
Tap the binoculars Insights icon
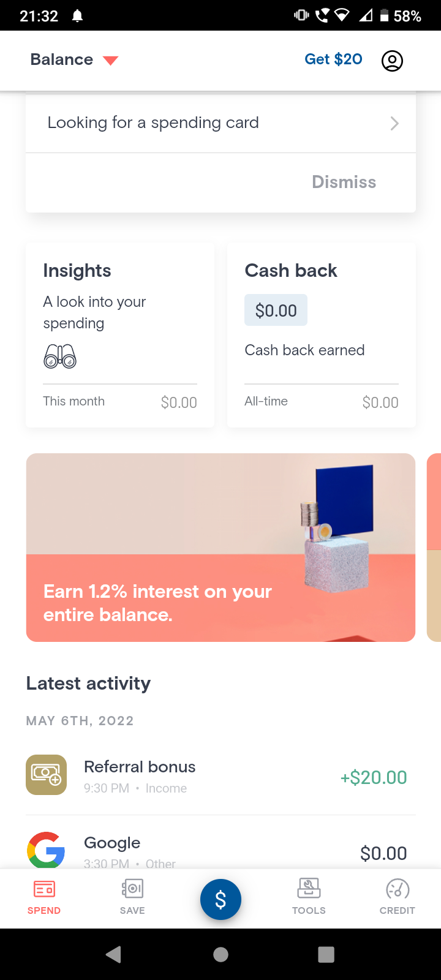pos(60,356)
